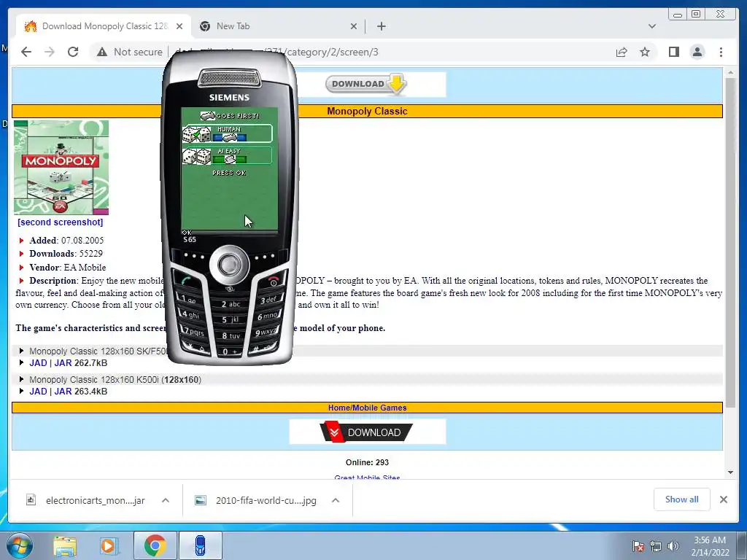Click the page scrollbar up arrow
This screenshot has height=560, width=747.
point(730,73)
